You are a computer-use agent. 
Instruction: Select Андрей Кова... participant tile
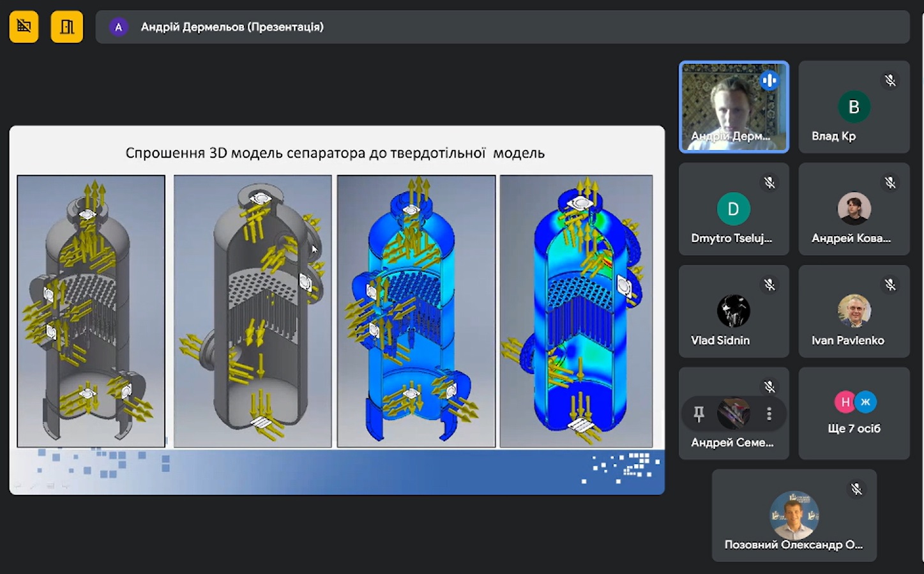click(x=854, y=209)
